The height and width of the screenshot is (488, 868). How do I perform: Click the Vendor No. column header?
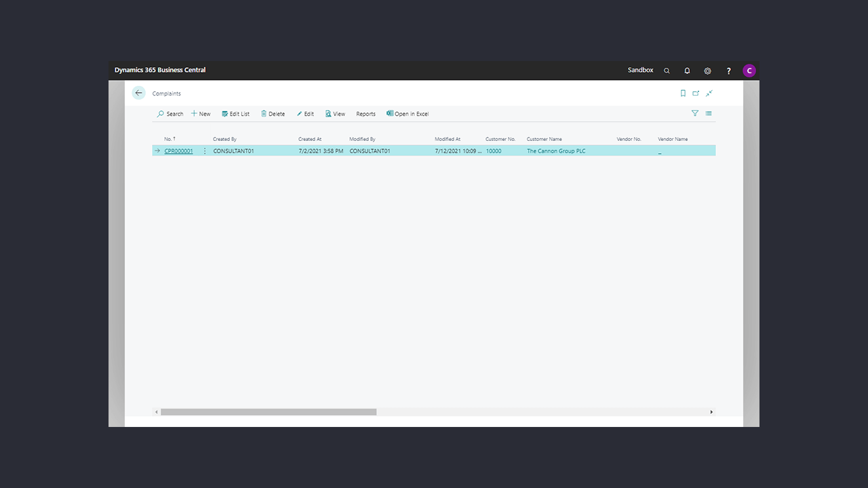629,139
